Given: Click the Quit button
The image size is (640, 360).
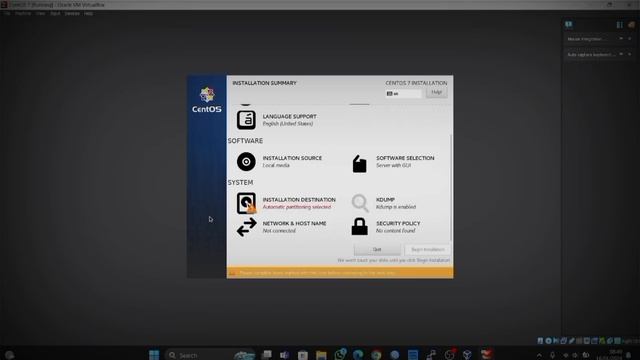Looking at the screenshot, I should (x=377, y=249).
